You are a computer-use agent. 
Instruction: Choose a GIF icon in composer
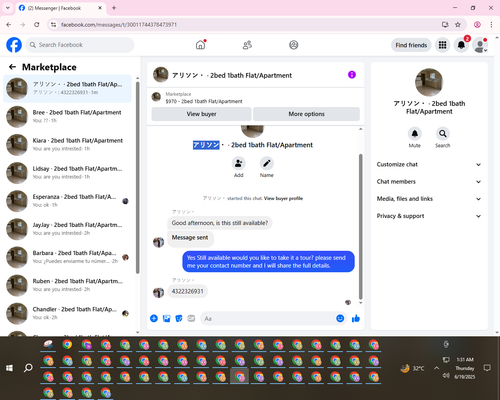pos(191,318)
